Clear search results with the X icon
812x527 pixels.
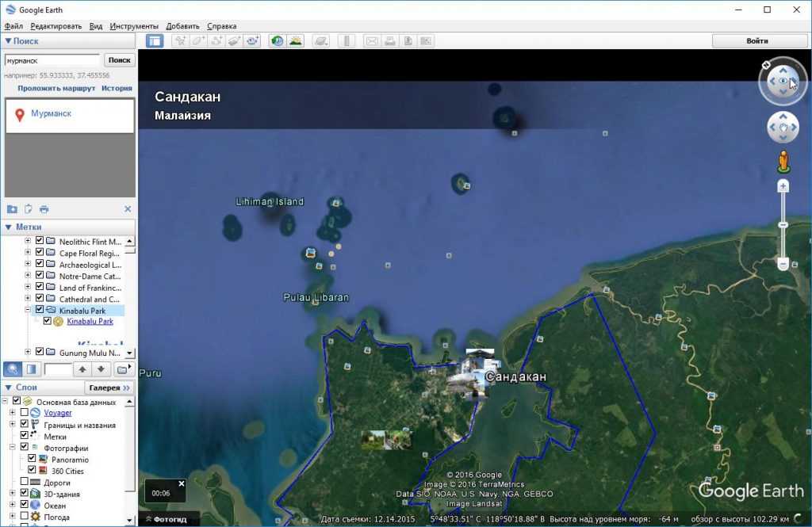tap(128, 209)
